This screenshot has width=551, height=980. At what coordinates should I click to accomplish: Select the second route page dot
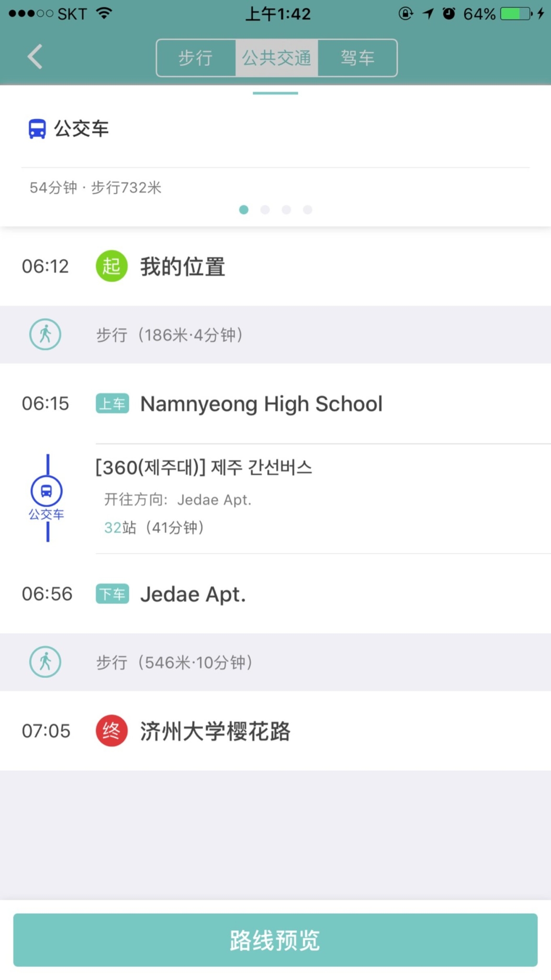265,210
